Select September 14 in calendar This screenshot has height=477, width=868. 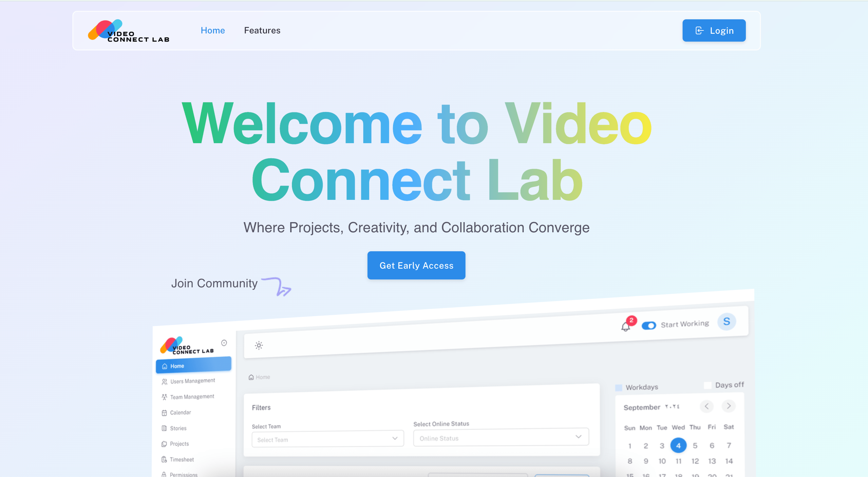point(728,461)
